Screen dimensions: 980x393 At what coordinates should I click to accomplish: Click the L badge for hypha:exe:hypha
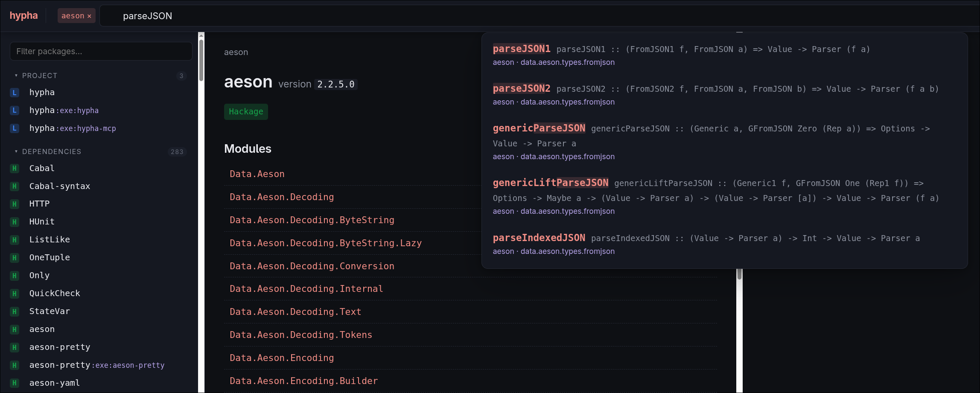click(x=15, y=111)
